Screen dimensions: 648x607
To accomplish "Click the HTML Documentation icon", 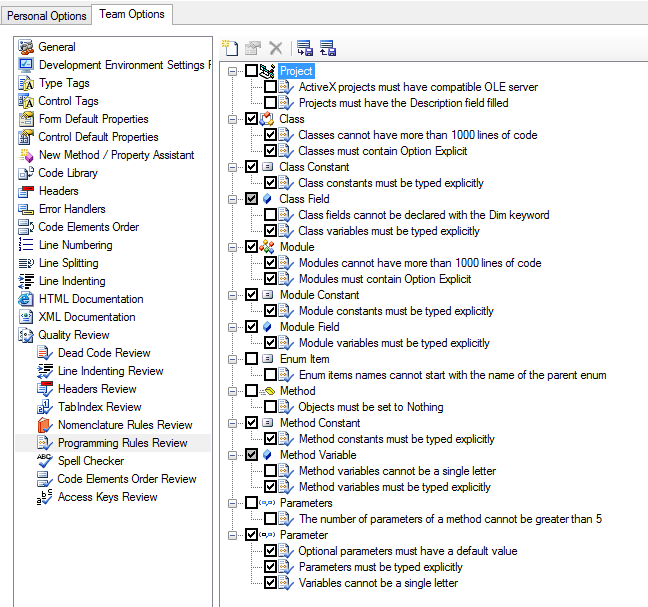I will tap(26, 299).
